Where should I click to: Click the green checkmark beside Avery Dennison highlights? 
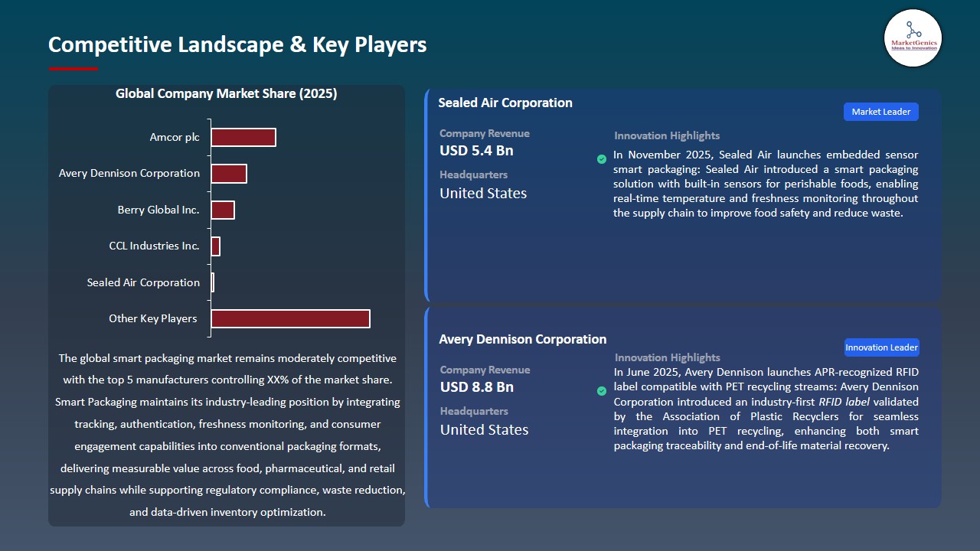click(x=602, y=391)
